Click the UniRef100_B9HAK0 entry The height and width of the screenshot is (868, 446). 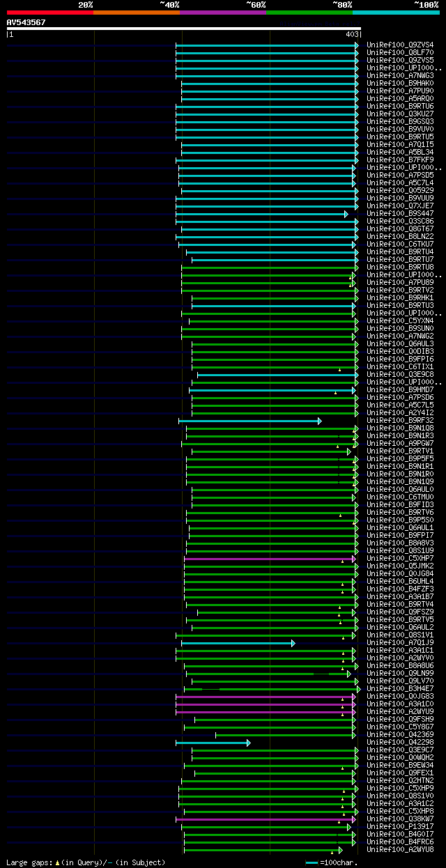click(x=400, y=83)
